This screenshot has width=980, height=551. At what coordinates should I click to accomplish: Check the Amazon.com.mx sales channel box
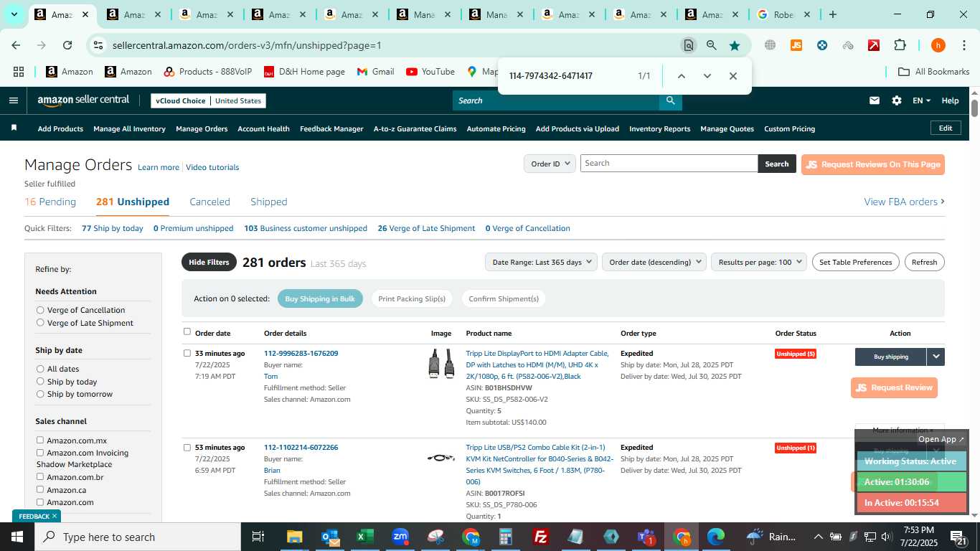click(40, 440)
